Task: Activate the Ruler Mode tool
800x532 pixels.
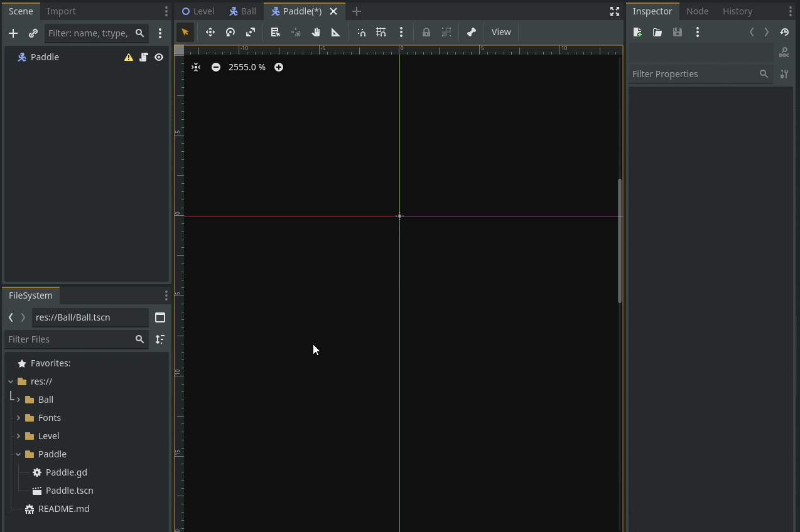Action: 336,32
